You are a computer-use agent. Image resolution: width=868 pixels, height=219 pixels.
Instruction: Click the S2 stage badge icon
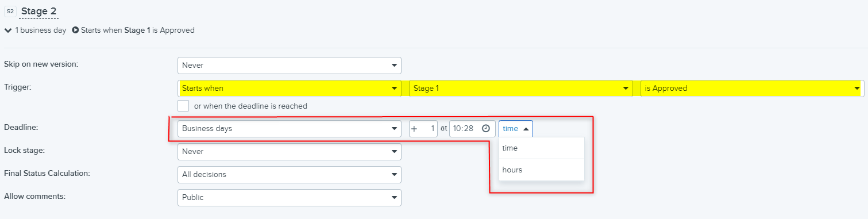click(x=10, y=11)
